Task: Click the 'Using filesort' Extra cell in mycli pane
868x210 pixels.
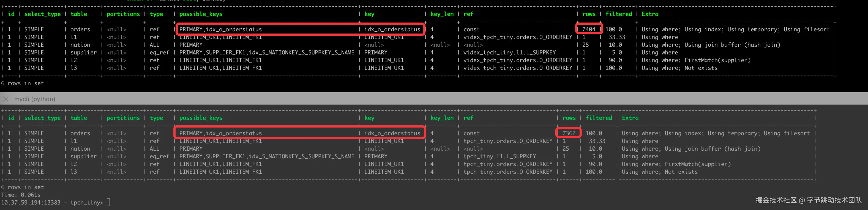Action: (716, 133)
